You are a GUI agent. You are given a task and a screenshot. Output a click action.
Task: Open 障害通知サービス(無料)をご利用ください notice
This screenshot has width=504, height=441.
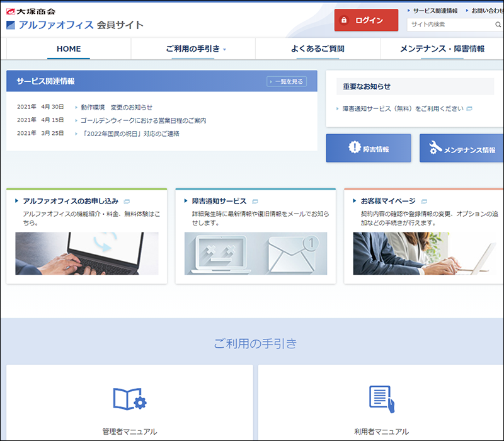[x=403, y=108]
